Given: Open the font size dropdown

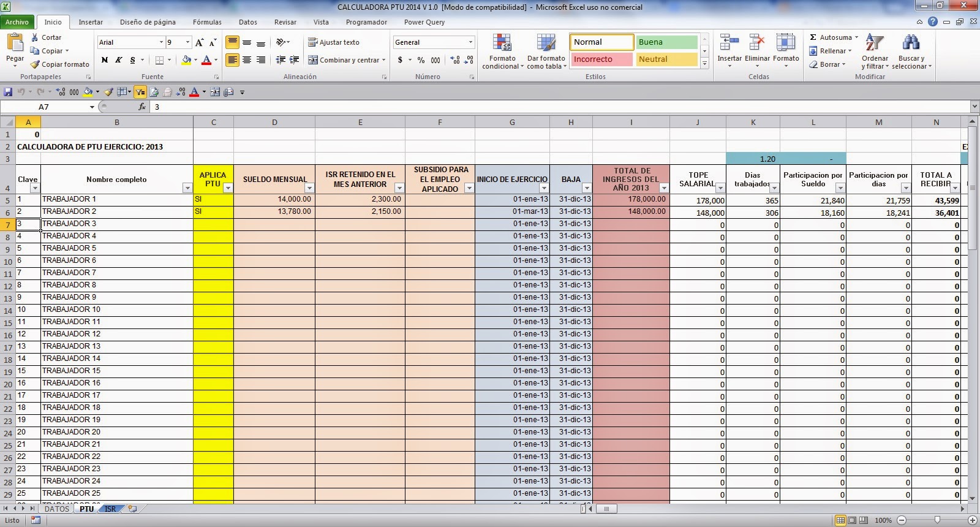Looking at the screenshot, I should pyautogui.click(x=187, y=42).
